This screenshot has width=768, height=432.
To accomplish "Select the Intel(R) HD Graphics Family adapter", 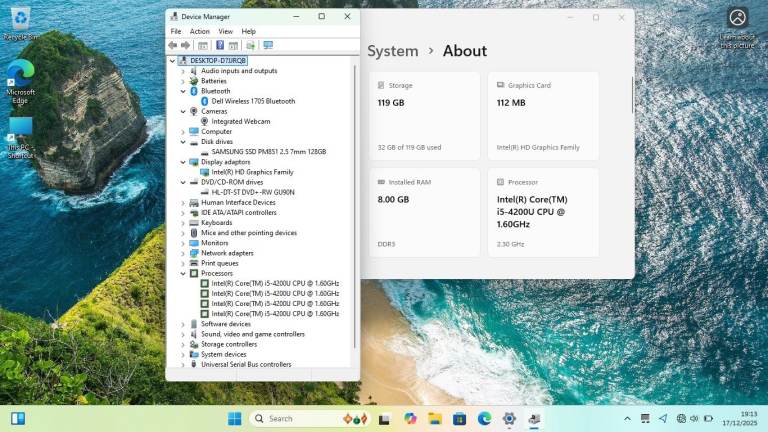I will tap(252, 172).
